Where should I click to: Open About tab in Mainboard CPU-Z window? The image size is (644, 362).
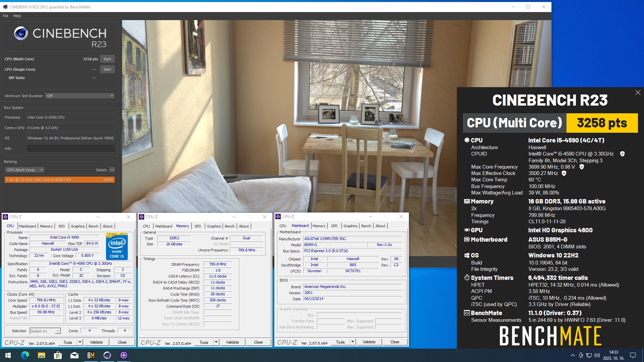[x=380, y=226]
